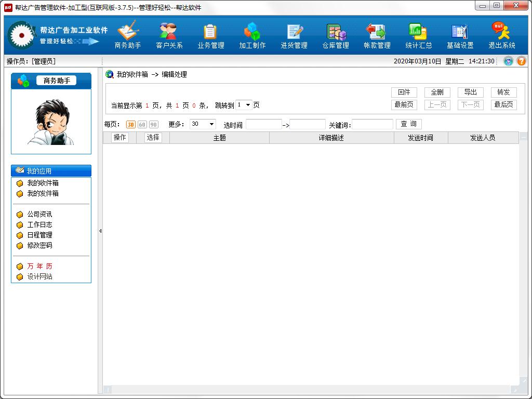532x399 pixels.
Task: Collapse the left sidebar splitter arrow
Action: pos(100,231)
